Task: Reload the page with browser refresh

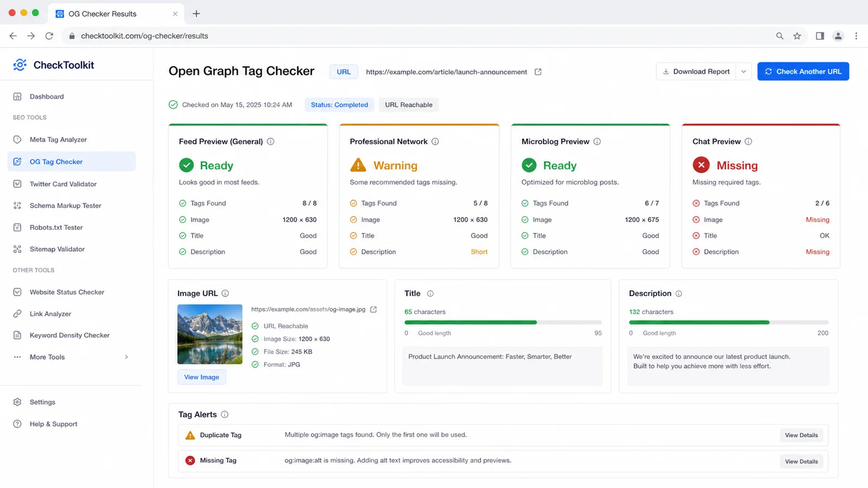Action: point(49,36)
